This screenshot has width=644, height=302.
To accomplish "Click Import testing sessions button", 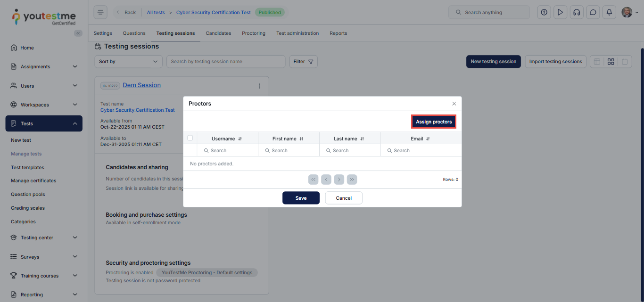I will [x=556, y=62].
